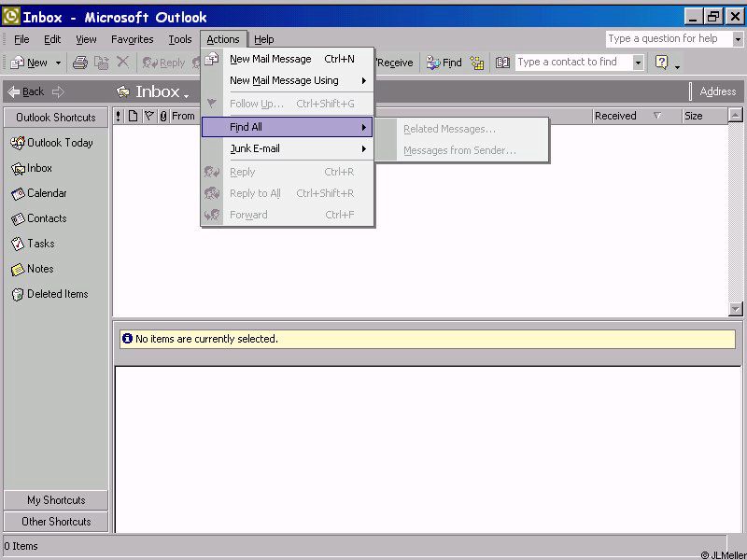Open the Favorites menu
Image resolution: width=747 pixels, height=560 pixels.
(132, 39)
